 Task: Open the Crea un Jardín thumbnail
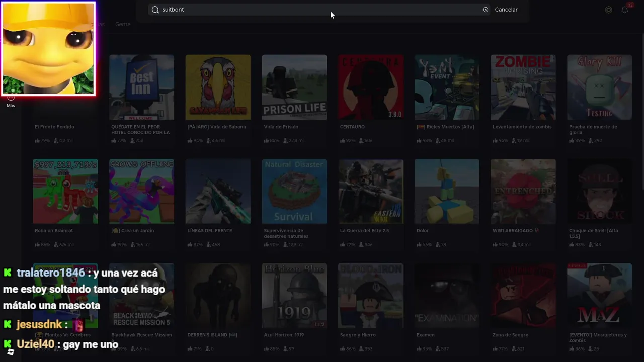141,191
